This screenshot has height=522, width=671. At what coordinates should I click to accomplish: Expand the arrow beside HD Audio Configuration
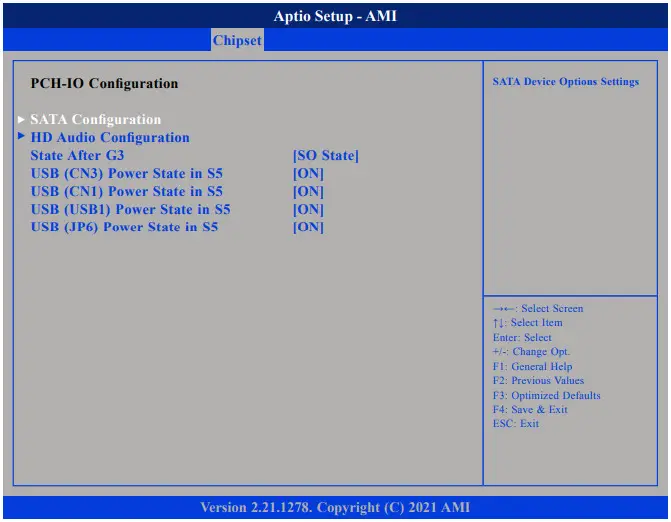(x=21, y=136)
